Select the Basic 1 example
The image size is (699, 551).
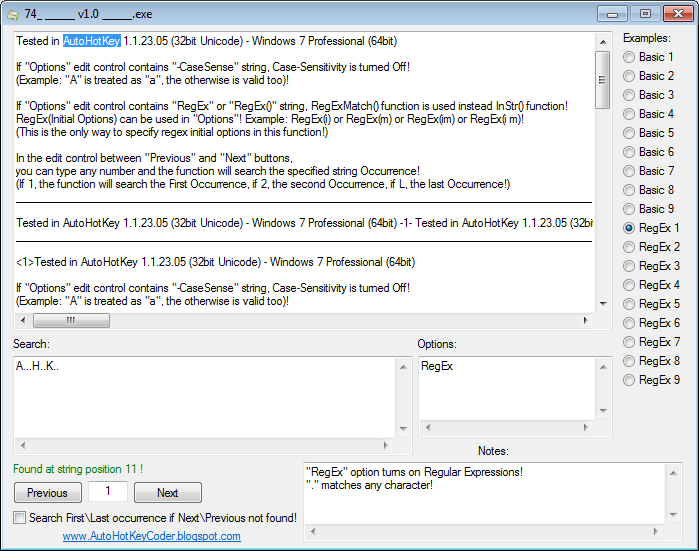648,57
